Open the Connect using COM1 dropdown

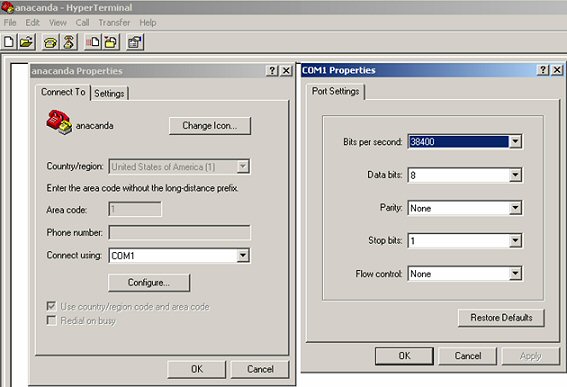click(x=243, y=255)
